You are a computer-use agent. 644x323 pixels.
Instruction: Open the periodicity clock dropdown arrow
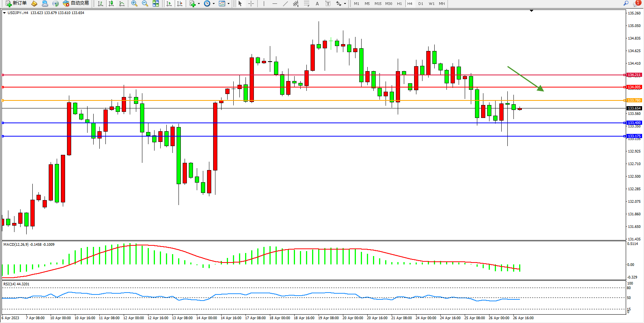(214, 4)
